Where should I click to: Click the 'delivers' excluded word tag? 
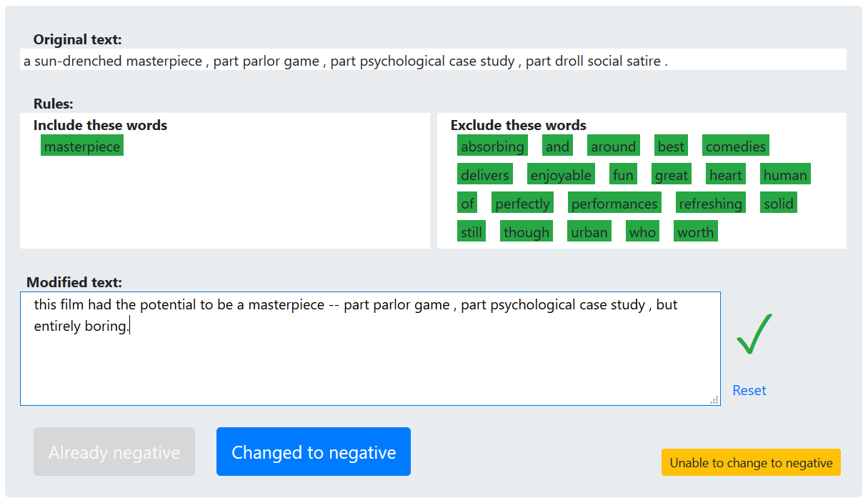(x=485, y=174)
